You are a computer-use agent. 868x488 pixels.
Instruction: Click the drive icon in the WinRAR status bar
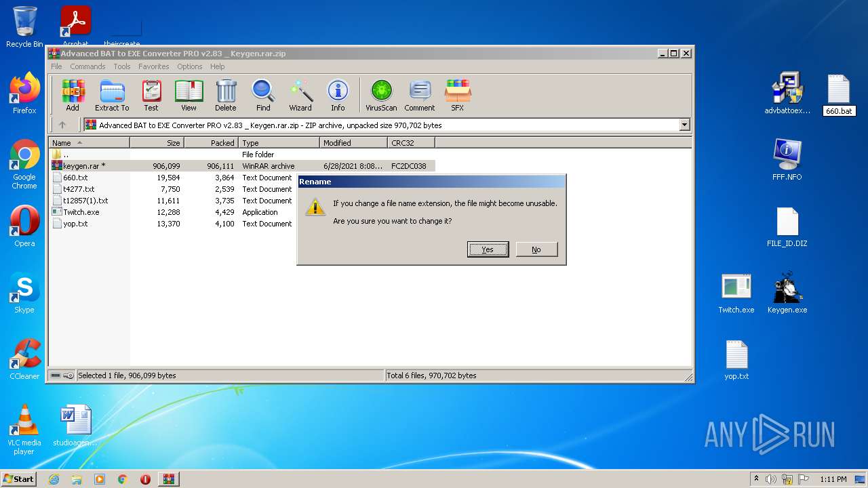[56, 375]
